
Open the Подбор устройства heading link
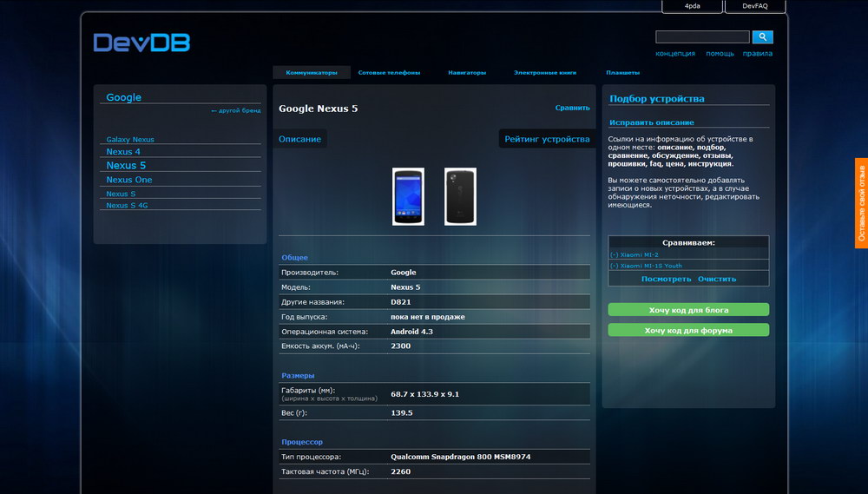(x=656, y=99)
